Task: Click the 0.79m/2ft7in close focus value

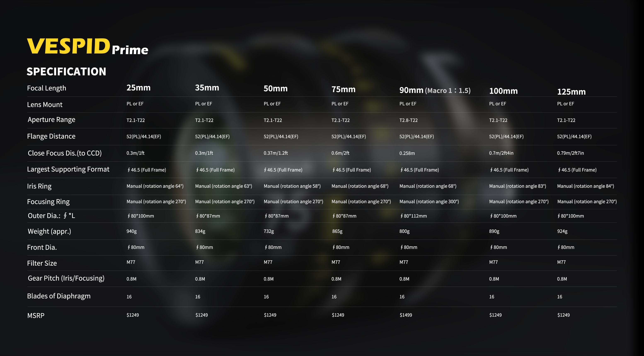Action: coord(570,153)
